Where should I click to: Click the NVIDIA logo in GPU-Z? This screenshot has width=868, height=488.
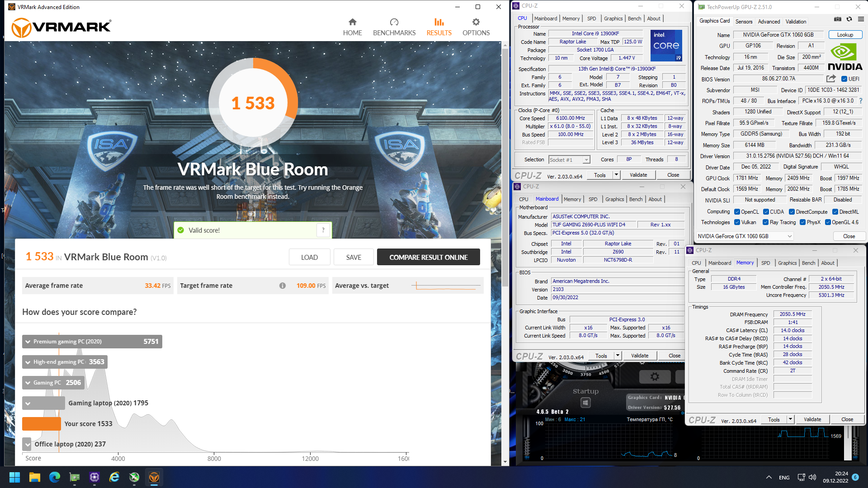[844, 57]
